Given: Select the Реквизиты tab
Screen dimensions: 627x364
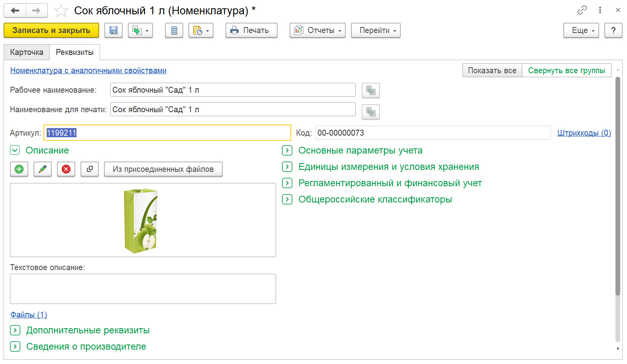Looking at the screenshot, I should [x=74, y=52].
